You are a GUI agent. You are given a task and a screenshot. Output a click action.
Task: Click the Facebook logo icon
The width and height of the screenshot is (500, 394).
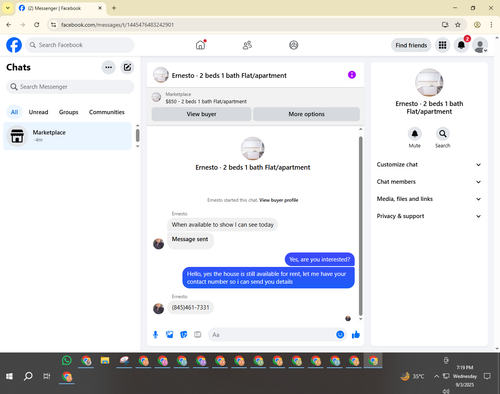coord(14,45)
